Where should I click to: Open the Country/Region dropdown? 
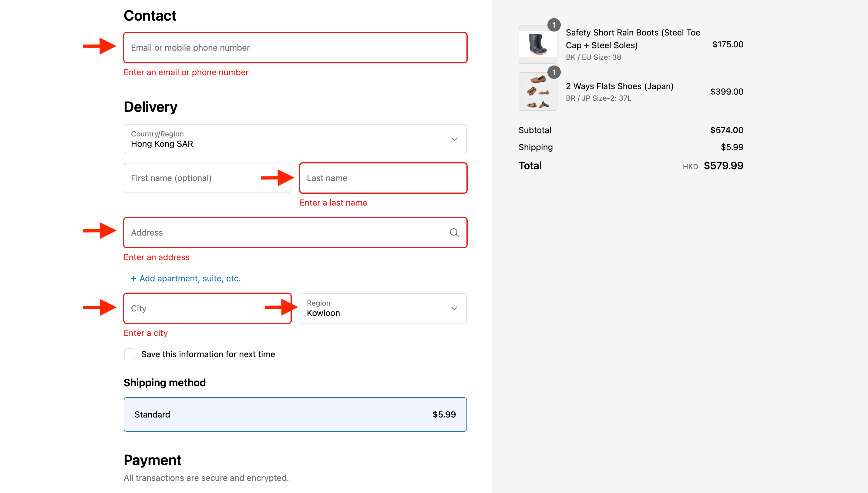click(x=294, y=139)
